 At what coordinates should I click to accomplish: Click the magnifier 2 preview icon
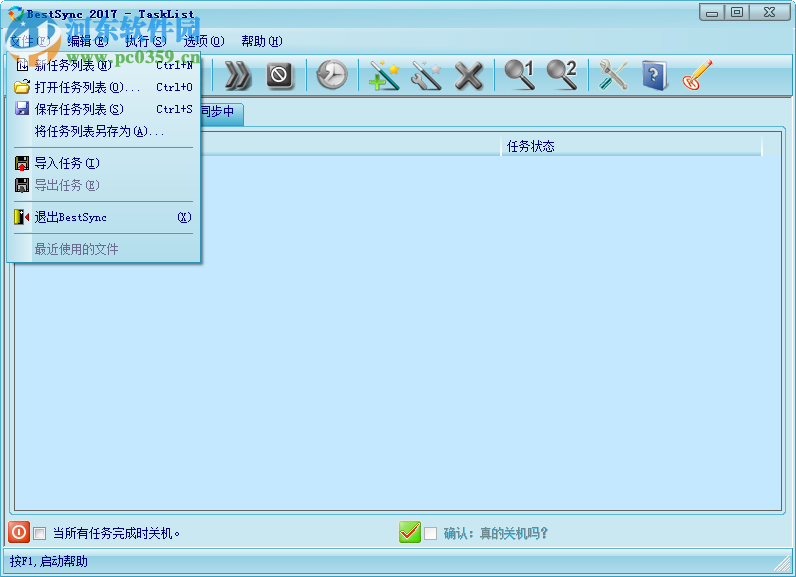(562, 75)
